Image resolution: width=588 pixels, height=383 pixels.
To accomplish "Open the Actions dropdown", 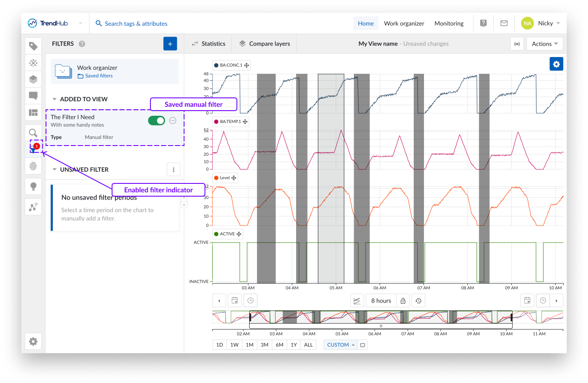I will [x=545, y=44].
